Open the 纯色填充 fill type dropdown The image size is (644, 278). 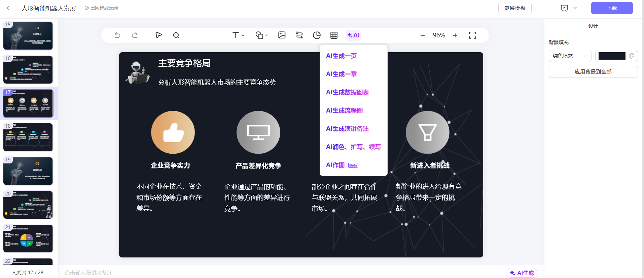tap(570, 56)
